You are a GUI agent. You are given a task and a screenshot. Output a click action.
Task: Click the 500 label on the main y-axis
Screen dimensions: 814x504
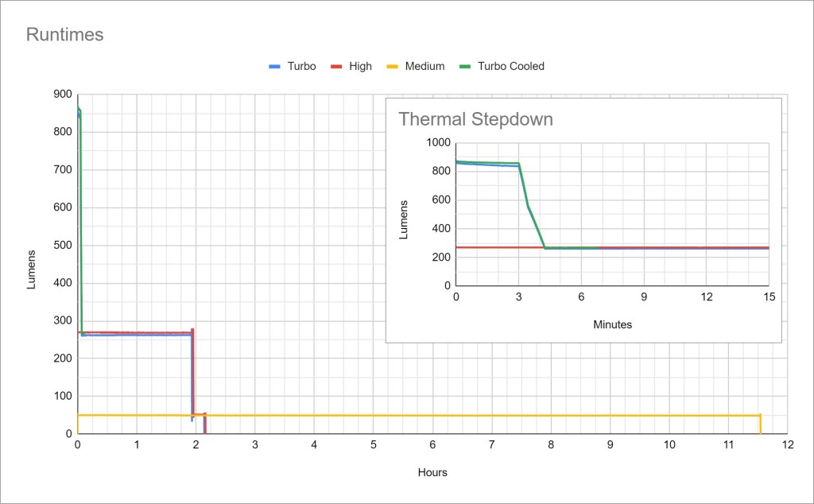(x=61, y=245)
